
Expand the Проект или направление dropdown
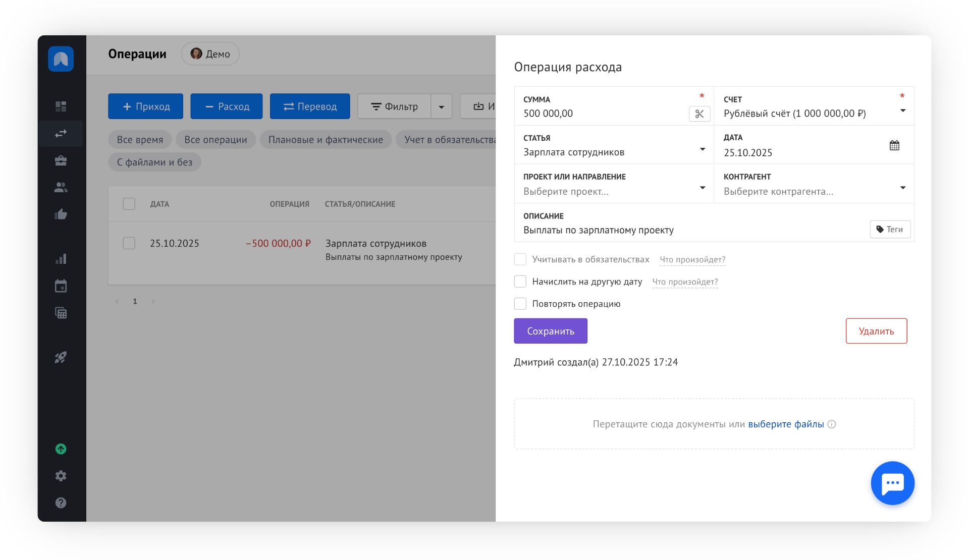click(702, 188)
